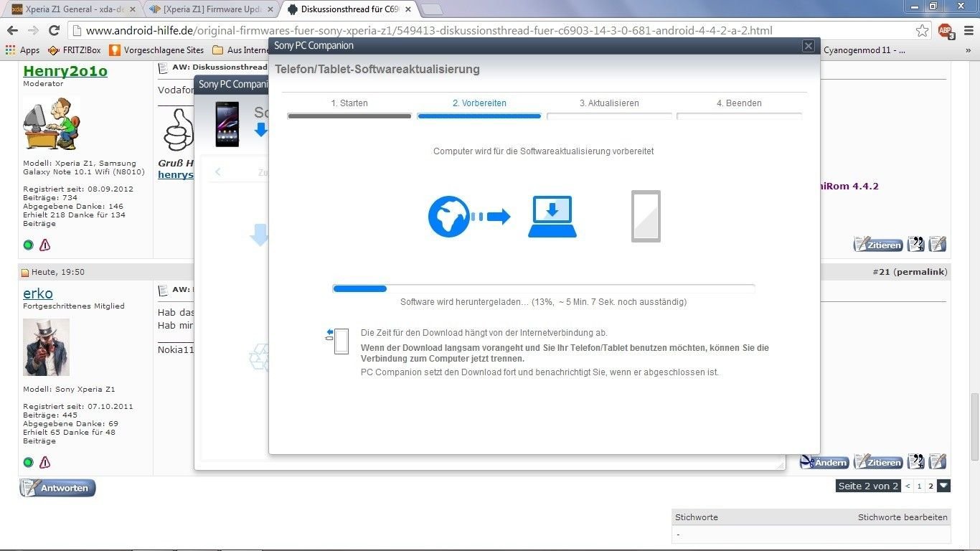Close the Firmware Update tab
Viewport: 980px width, 551px height.
coord(270,9)
